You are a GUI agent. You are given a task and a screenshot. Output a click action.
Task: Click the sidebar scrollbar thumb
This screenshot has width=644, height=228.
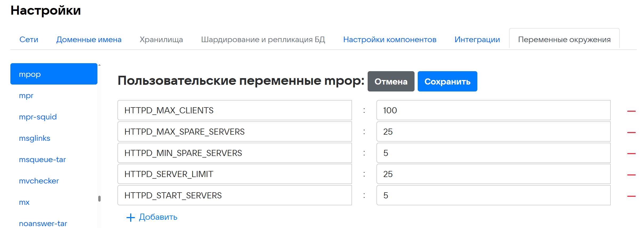coord(99,199)
